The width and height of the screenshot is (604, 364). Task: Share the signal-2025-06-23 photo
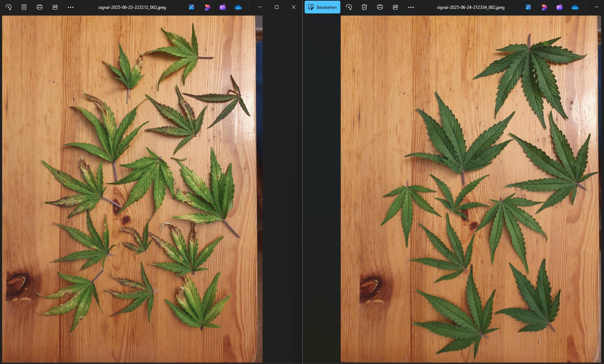(x=55, y=7)
